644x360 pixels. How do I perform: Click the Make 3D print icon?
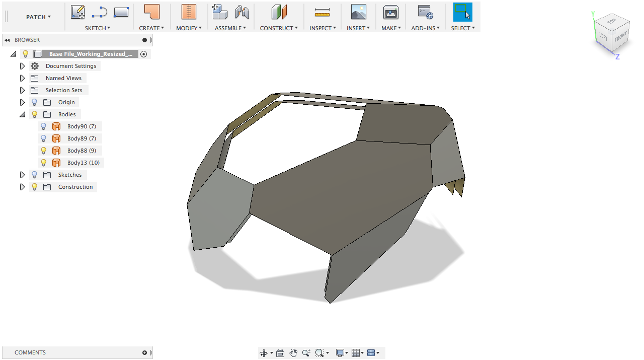[391, 12]
